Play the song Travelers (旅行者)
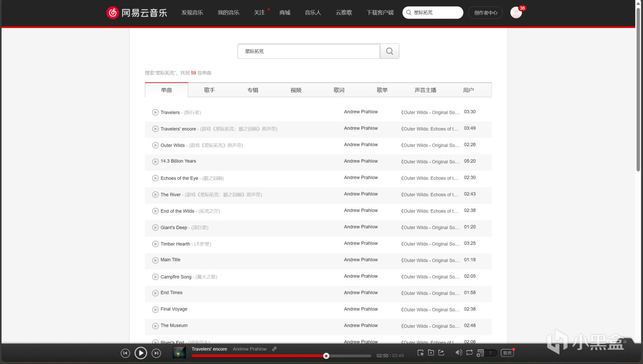 click(x=155, y=112)
